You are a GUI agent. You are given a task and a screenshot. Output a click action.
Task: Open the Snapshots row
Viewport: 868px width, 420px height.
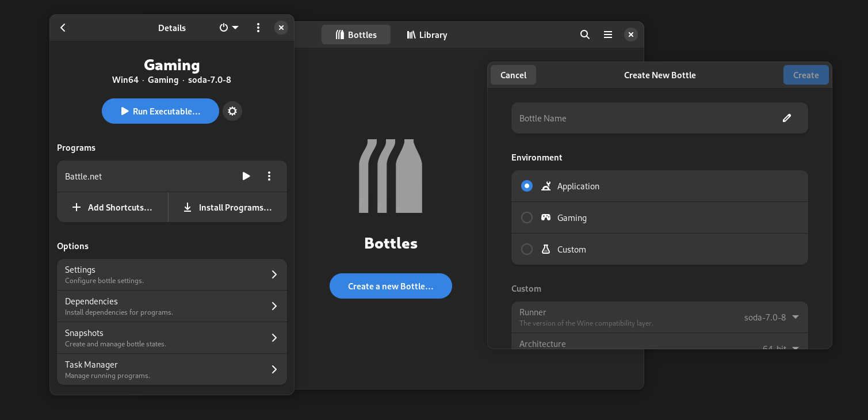click(x=172, y=338)
